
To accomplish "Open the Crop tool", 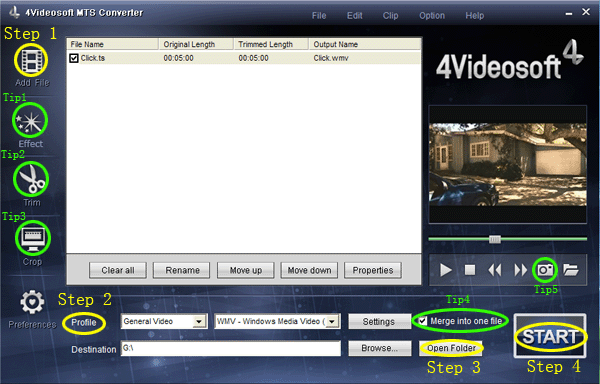I will click(33, 238).
